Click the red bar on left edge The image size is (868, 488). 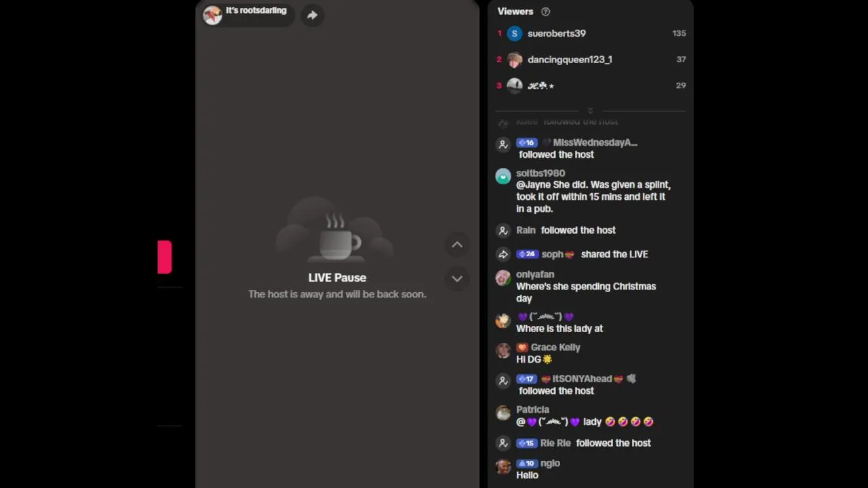(x=165, y=257)
